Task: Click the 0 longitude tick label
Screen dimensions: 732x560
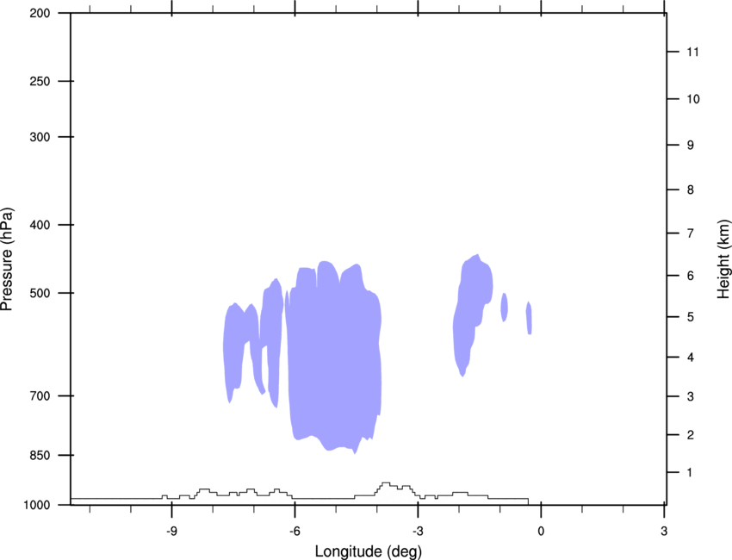Action: tap(541, 532)
